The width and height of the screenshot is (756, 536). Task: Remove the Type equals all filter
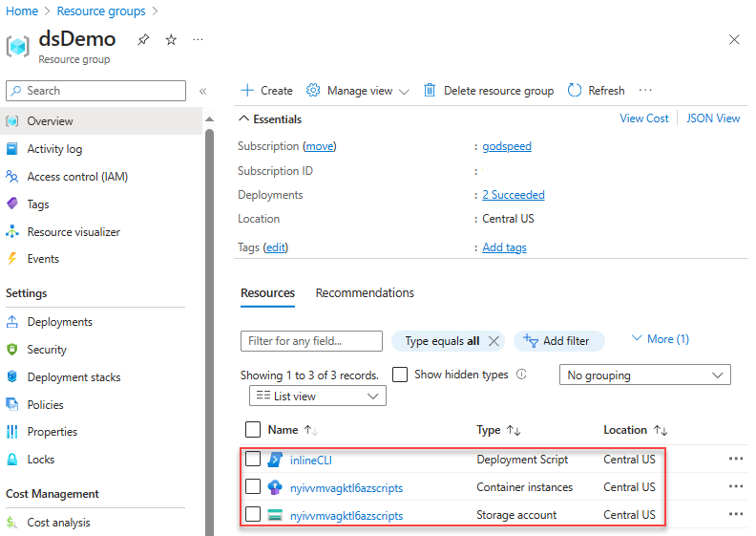pos(493,341)
